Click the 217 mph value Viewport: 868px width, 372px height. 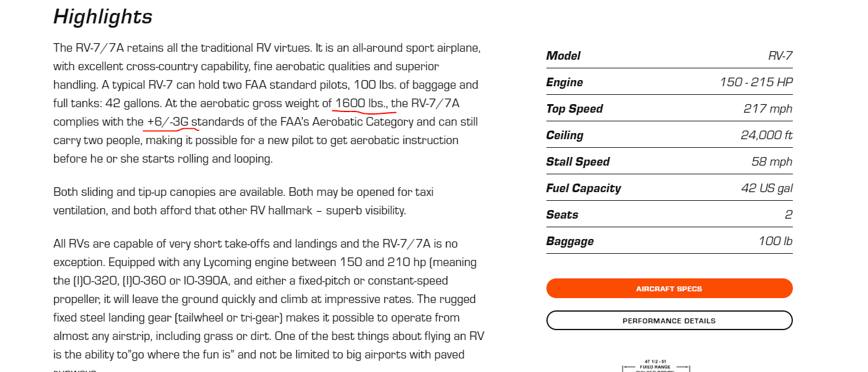coord(768,109)
